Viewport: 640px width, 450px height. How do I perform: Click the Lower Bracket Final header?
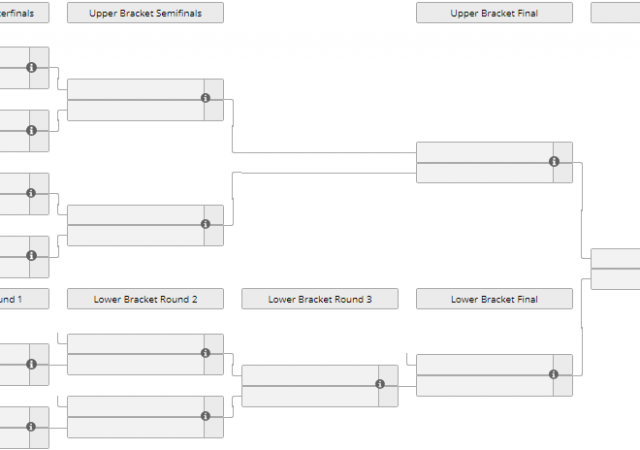click(x=494, y=299)
